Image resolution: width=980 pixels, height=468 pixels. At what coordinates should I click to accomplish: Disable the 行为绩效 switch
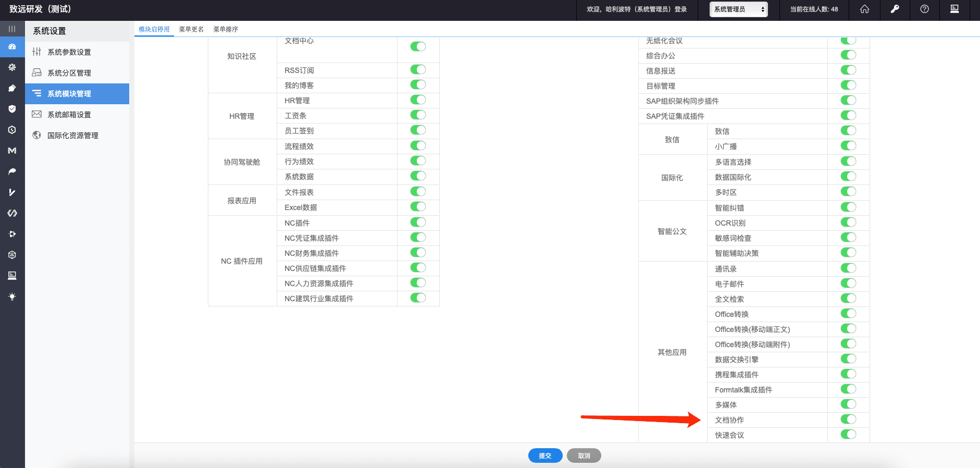(418, 161)
